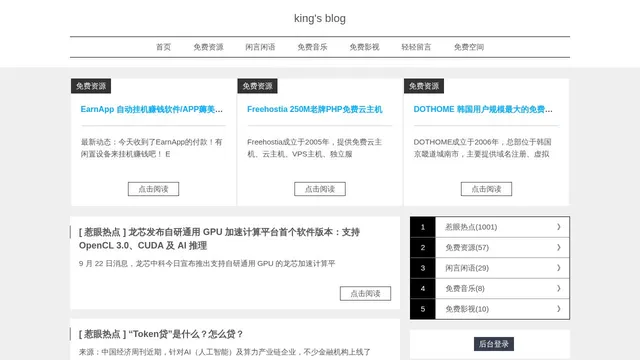Open category 免费音乐(8) in sidebar
Image resolution: width=640 pixels, height=360 pixels.
465,288
